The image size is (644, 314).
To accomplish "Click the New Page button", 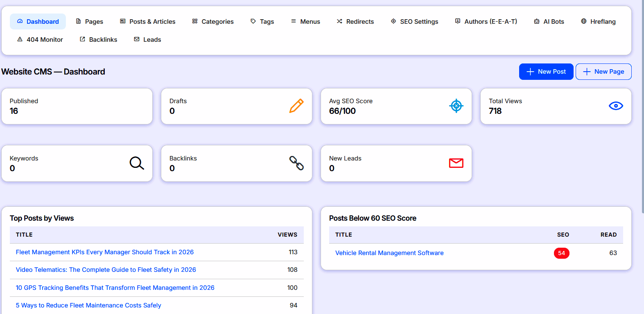I will coord(603,72).
